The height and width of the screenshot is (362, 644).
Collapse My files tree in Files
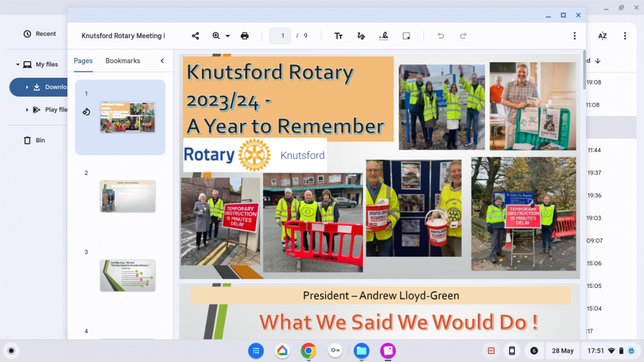(x=18, y=64)
